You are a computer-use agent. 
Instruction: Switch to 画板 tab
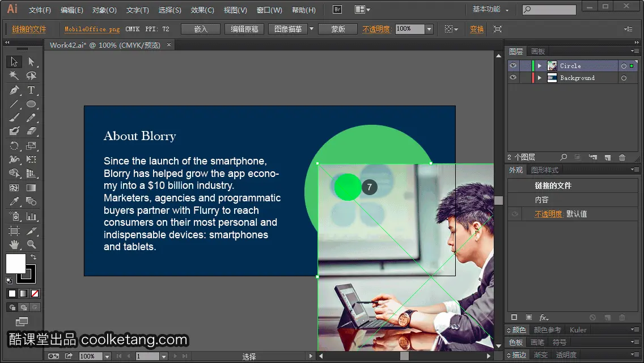click(537, 52)
